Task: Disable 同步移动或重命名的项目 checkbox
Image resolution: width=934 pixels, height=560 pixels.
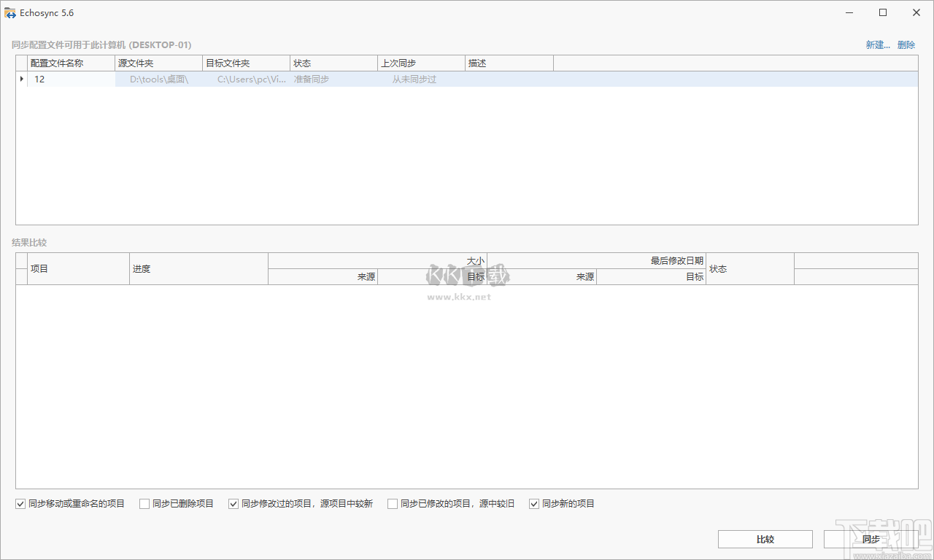Action: pos(20,503)
